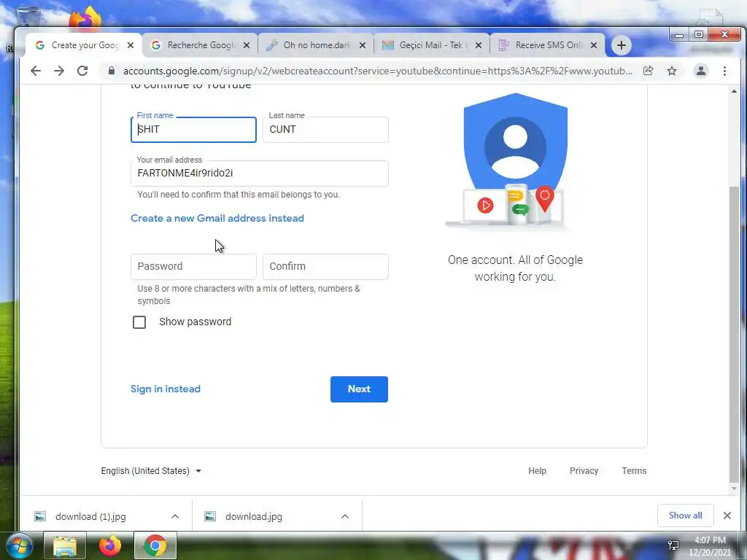The width and height of the screenshot is (747, 560).
Task: Click the network tray icon
Action: [673, 545]
